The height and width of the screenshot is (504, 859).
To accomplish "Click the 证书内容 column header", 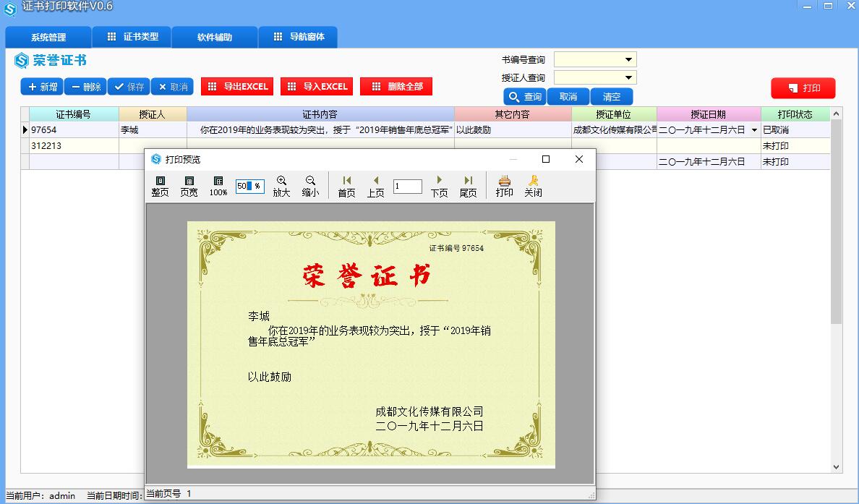I will click(x=320, y=114).
